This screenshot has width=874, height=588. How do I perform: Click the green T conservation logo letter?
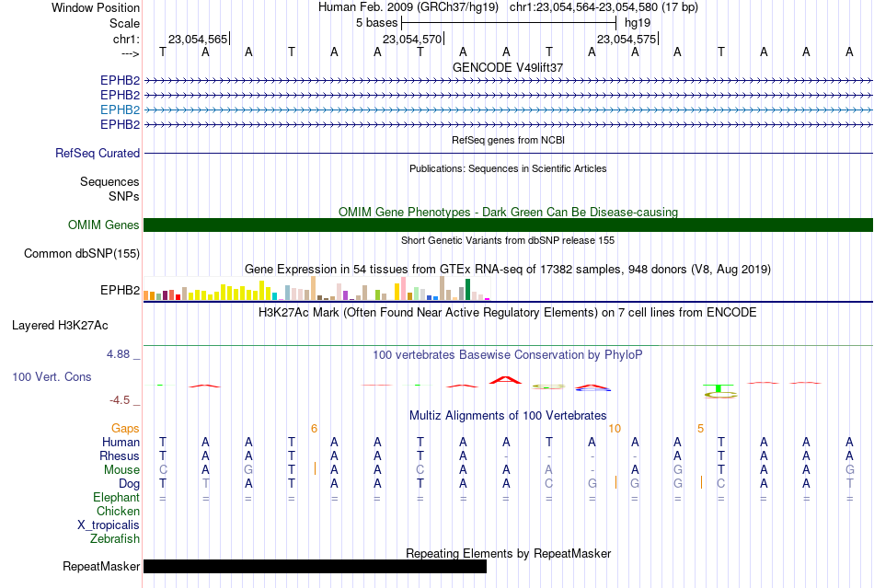click(x=719, y=387)
